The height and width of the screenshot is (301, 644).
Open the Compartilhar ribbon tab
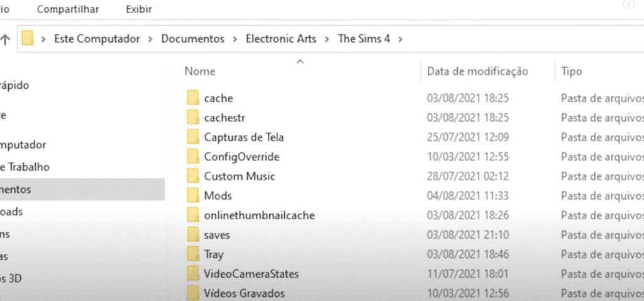pyautogui.click(x=68, y=9)
